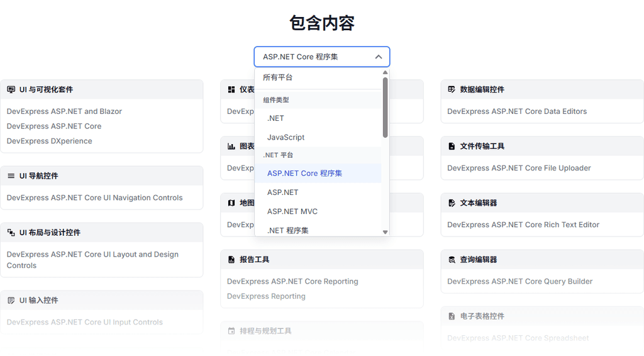This screenshot has width=644, height=356.
Task: Click the 文件传输工具 heading text
Action: click(x=482, y=146)
